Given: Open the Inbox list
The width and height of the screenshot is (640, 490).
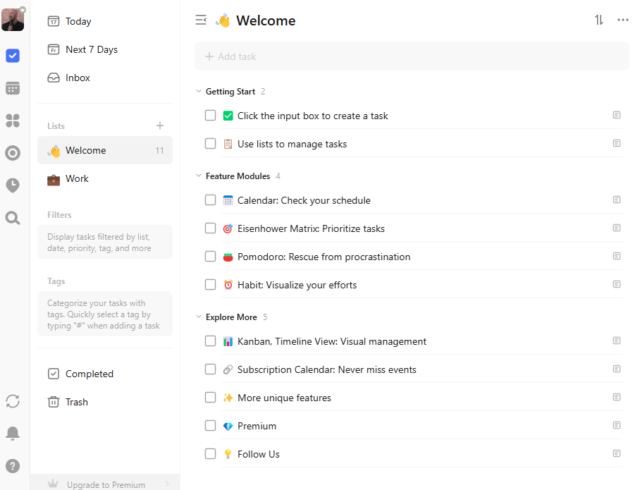Looking at the screenshot, I should tap(77, 78).
